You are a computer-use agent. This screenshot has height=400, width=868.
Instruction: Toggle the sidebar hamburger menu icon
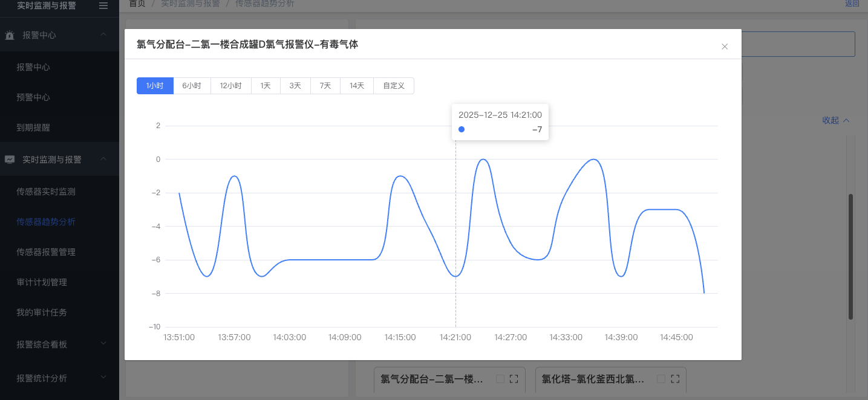103,5
